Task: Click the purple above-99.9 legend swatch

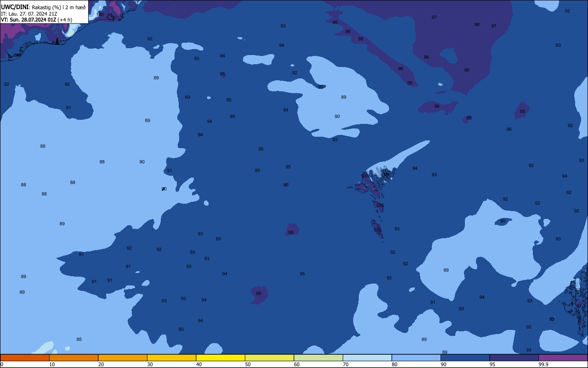Action: coord(563,357)
